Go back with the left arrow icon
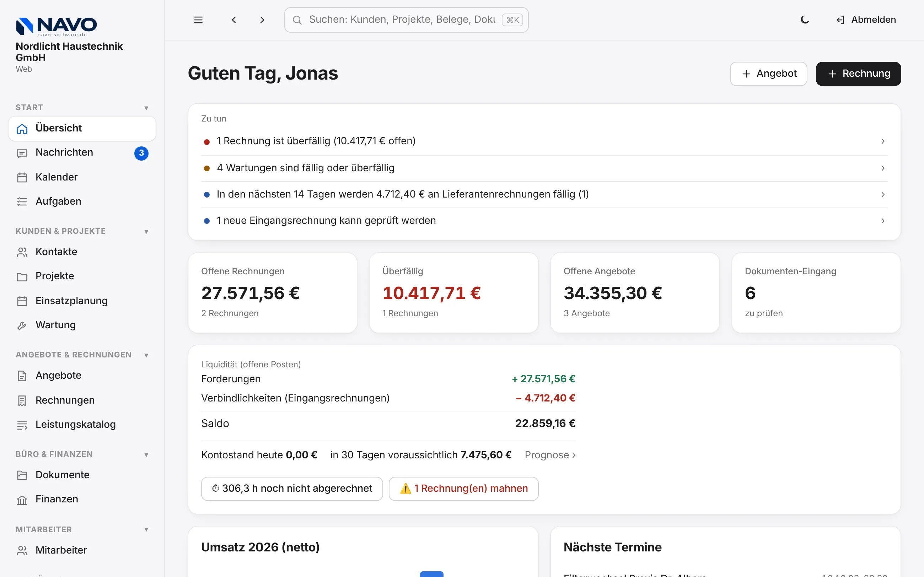This screenshot has width=924, height=577. pos(234,20)
